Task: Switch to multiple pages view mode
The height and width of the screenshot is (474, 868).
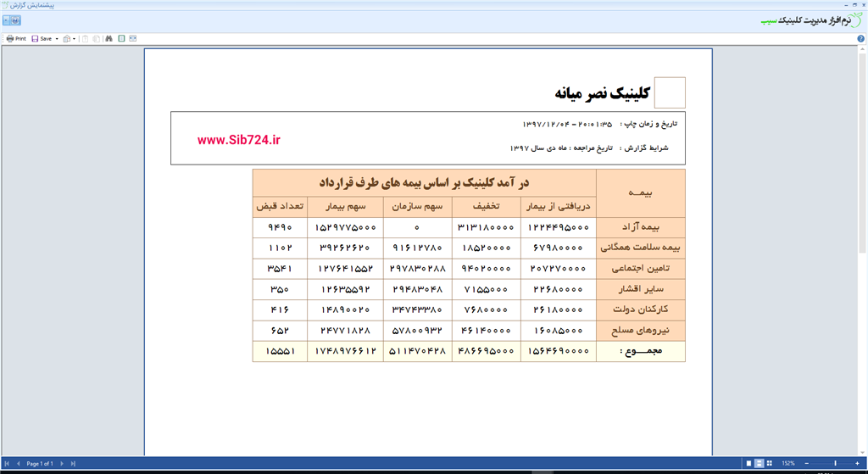Action: (x=769, y=464)
